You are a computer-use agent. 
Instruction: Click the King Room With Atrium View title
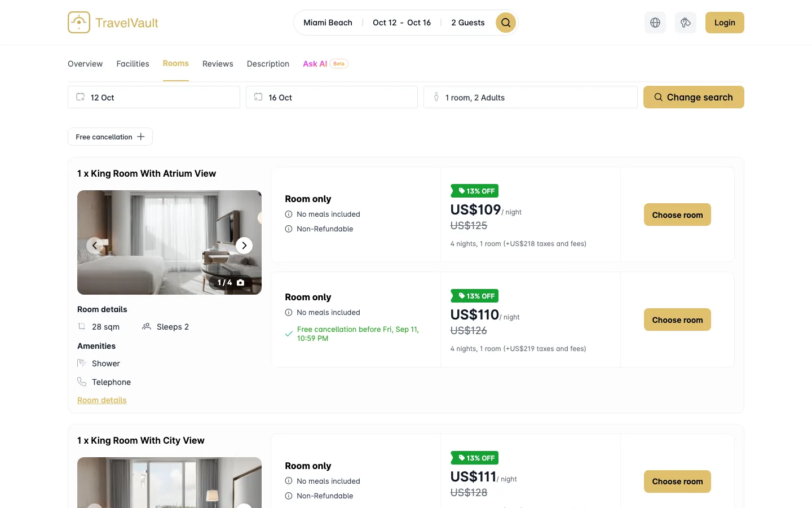point(147,173)
